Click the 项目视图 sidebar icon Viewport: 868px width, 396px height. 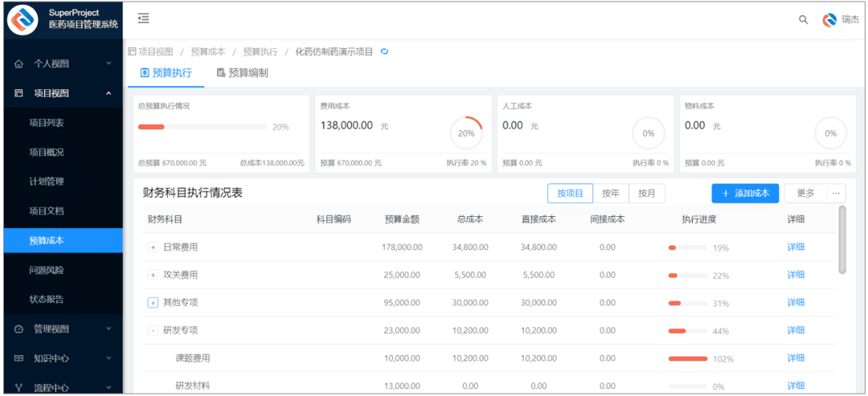[x=18, y=93]
